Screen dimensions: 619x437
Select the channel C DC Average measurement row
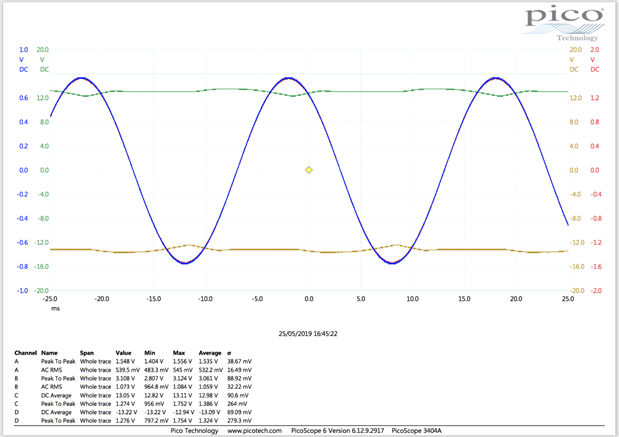[x=130, y=395]
